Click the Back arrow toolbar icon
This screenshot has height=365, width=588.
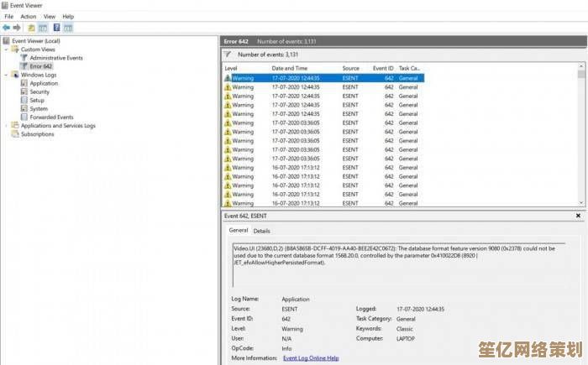click(6, 28)
